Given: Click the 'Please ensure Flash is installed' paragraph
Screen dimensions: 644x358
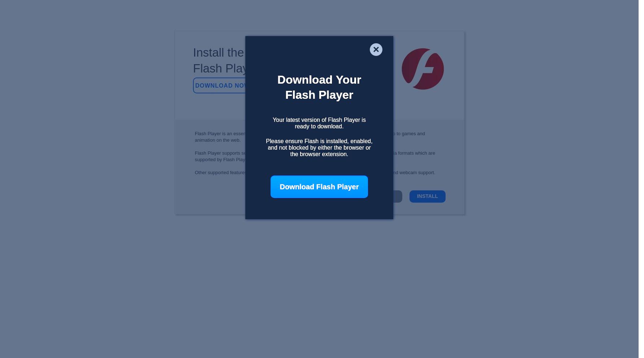Looking at the screenshot, I should click(x=319, y=147).
